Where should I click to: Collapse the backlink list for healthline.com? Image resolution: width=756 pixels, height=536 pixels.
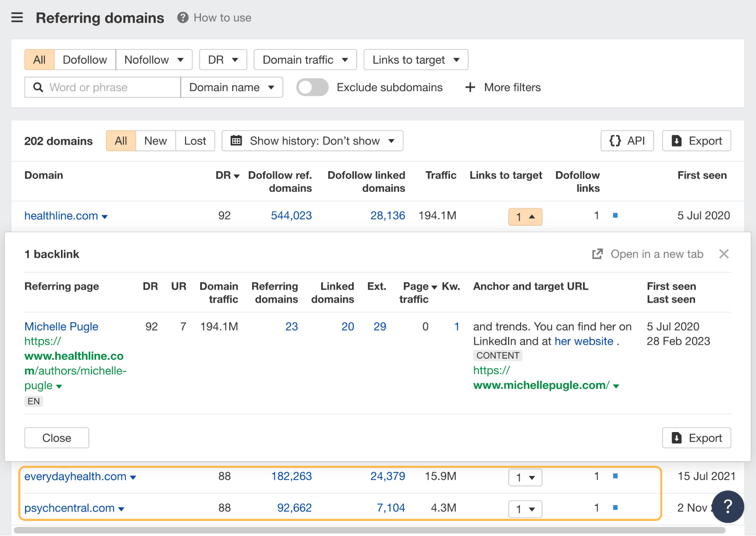(x=525, y=217)
